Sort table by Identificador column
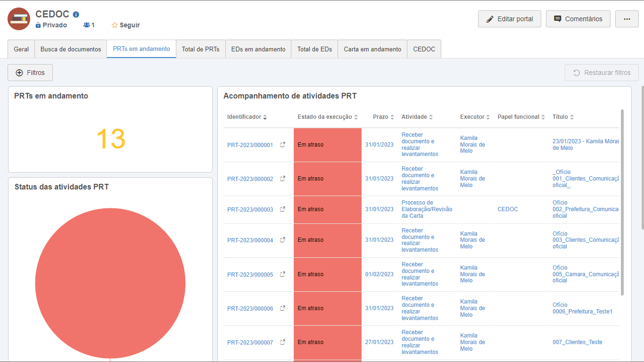 pyautogui.click(x=247, y=117)
